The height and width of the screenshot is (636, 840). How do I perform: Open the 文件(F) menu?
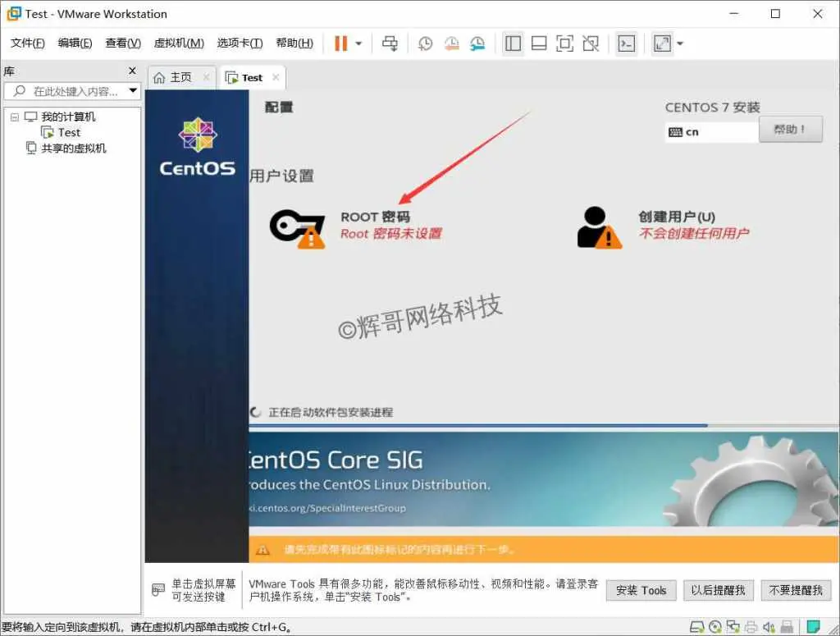pyautogui.click(x=28, y=43)
